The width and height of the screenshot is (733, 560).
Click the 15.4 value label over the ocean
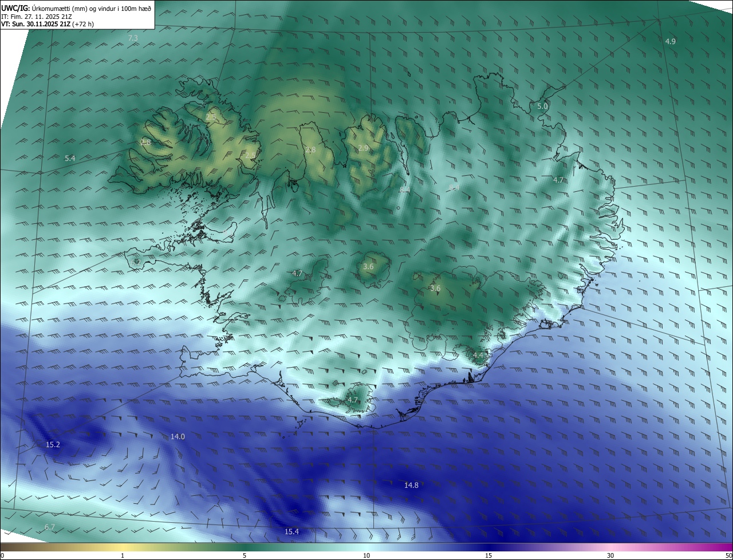pos(291,531)
